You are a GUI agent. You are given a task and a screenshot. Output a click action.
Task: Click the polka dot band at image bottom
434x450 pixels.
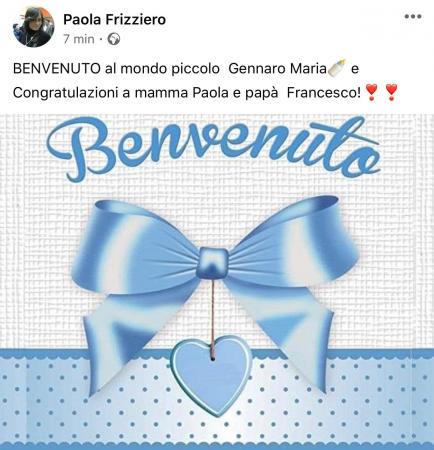pos(217,398)
